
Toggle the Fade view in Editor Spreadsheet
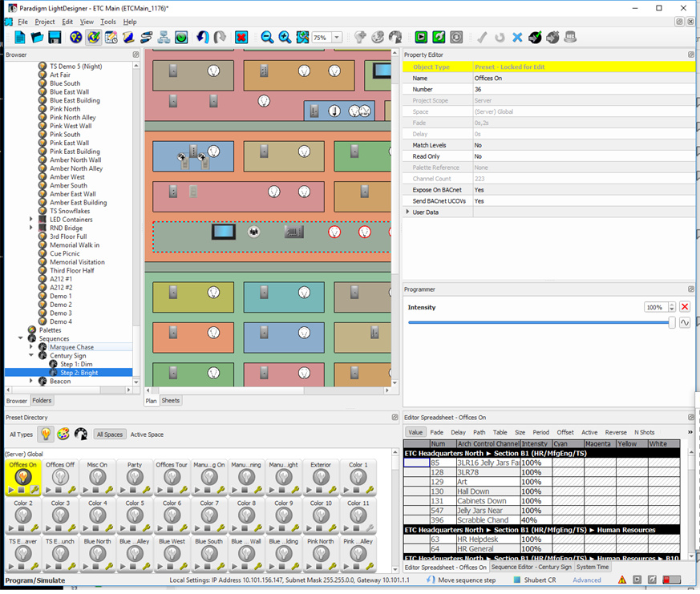(437, 432)
